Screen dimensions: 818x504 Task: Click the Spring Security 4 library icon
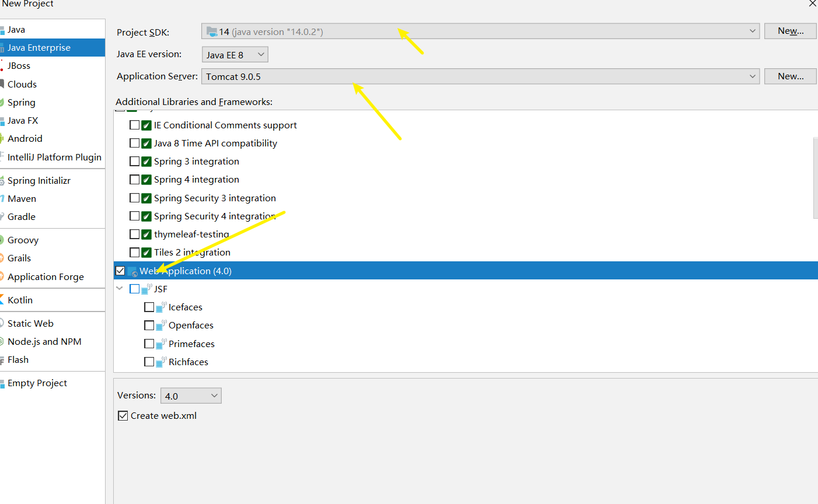click(146, 216)
